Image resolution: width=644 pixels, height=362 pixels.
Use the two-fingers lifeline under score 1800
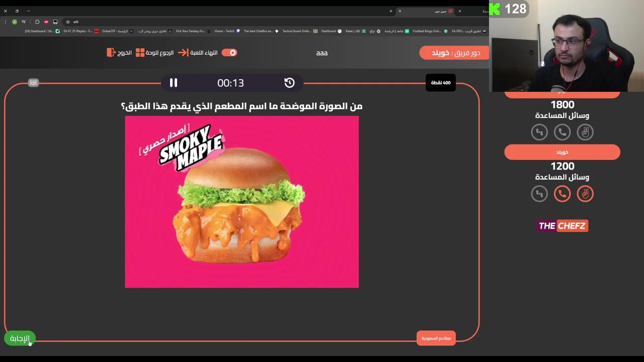point(585,132)
